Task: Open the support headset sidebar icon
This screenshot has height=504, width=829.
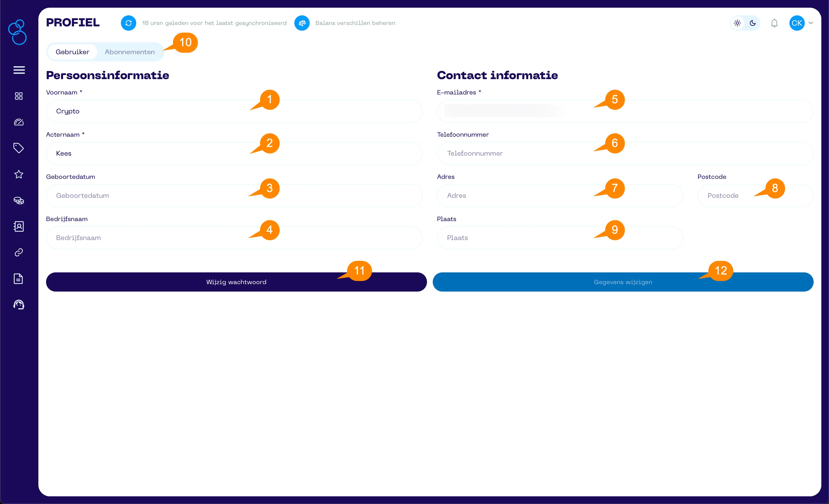Action: pos(19,305)
